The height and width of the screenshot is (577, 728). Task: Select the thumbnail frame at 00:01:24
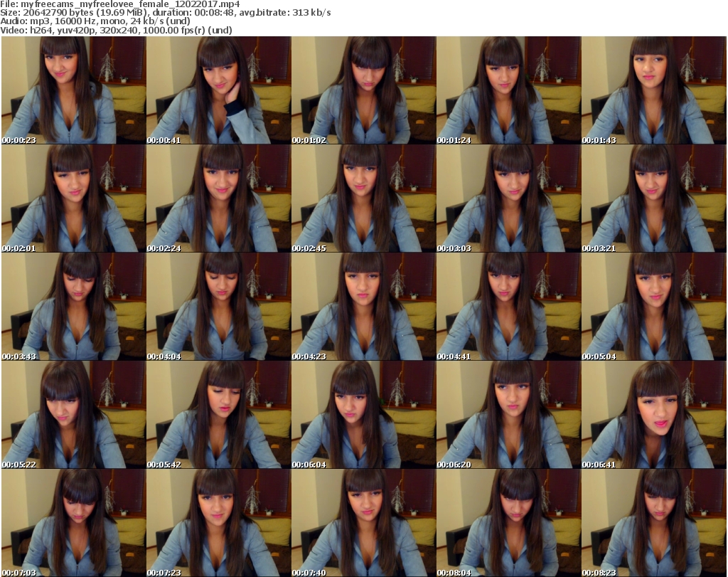pyautogui.click(x=508, y=90)
